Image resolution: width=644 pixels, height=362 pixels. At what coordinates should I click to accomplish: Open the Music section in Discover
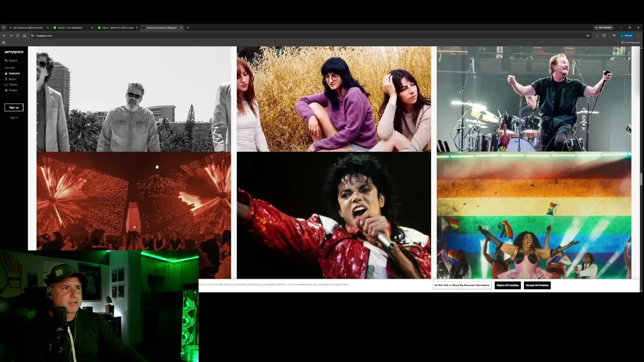coord(11,79)
